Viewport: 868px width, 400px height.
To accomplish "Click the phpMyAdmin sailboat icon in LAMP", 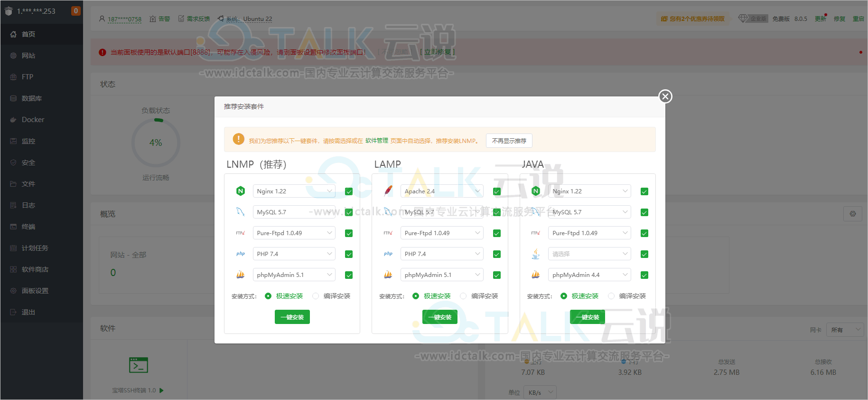I will pos(388,275).
